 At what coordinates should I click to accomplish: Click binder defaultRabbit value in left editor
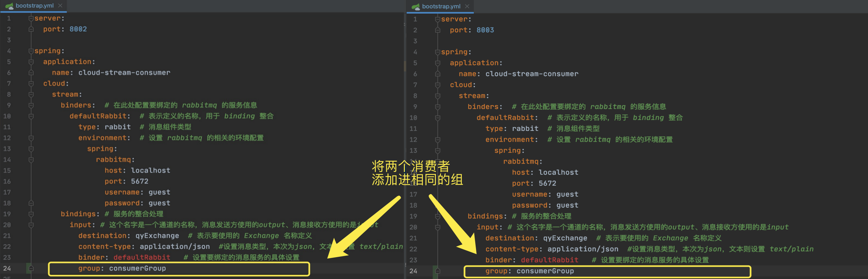142,257
